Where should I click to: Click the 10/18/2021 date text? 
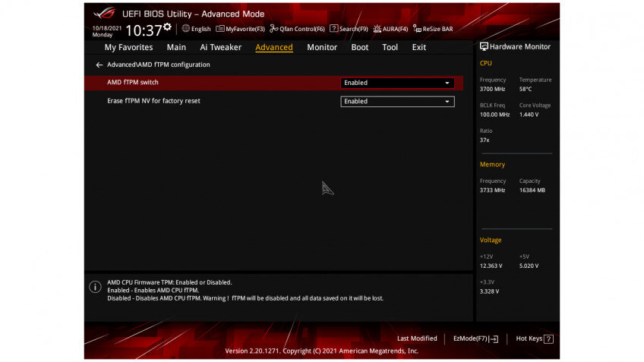(107, 28)
